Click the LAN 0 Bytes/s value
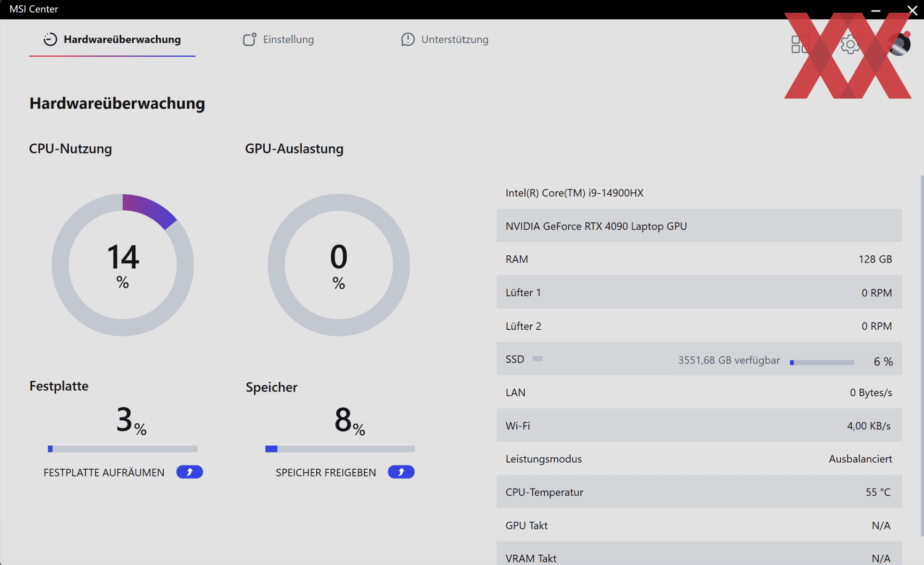The height and width of the screenshot is (565, 924). pos(871,393)
